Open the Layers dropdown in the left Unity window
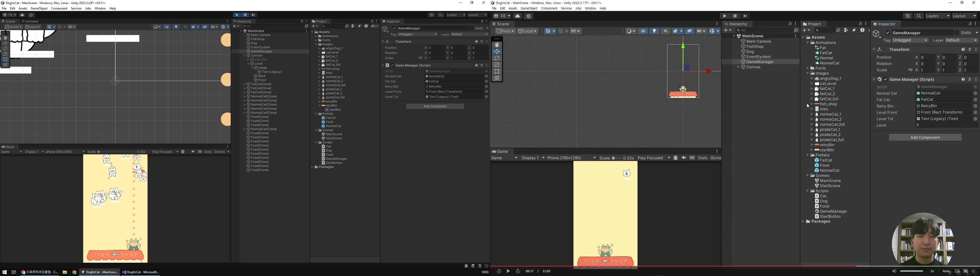980x276 pixels. coord(456,15)
